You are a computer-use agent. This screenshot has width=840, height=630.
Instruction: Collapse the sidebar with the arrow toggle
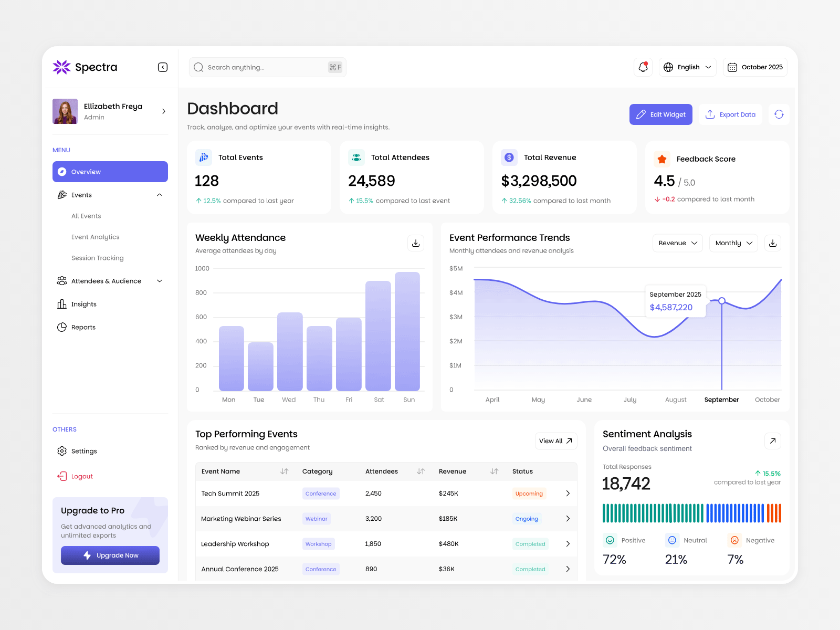[163, 67]
